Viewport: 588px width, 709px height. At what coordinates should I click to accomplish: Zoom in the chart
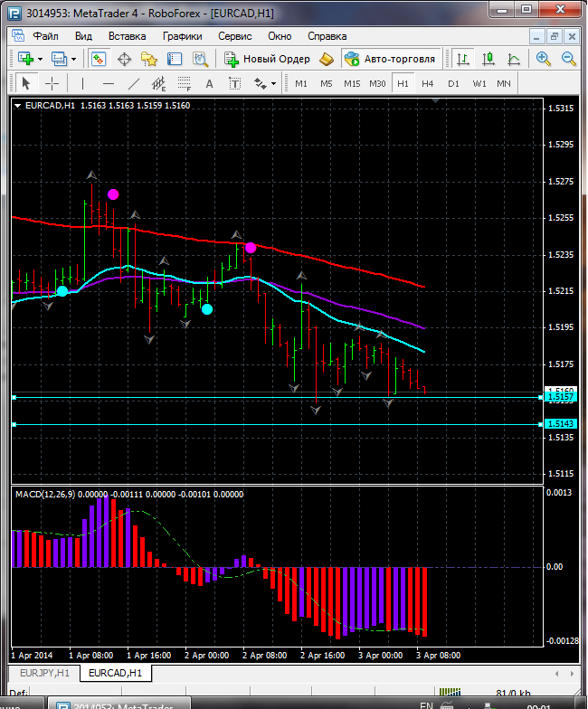coord(543,59)
